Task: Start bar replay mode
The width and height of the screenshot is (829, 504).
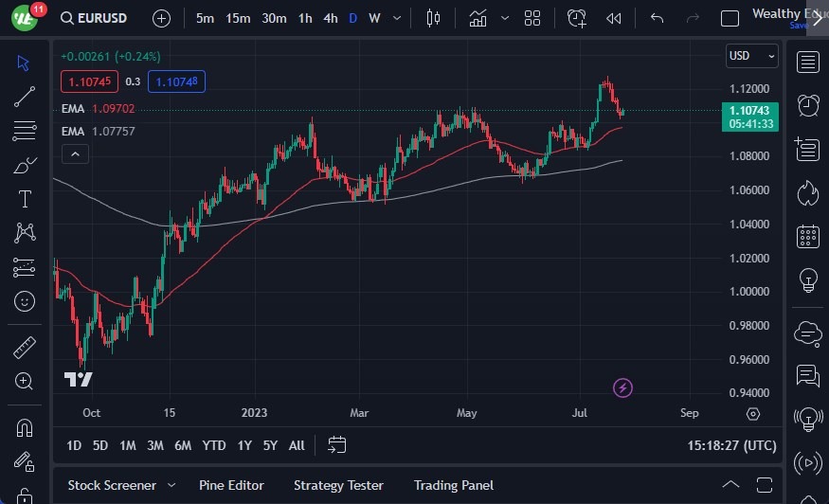Action: point(614,18)
